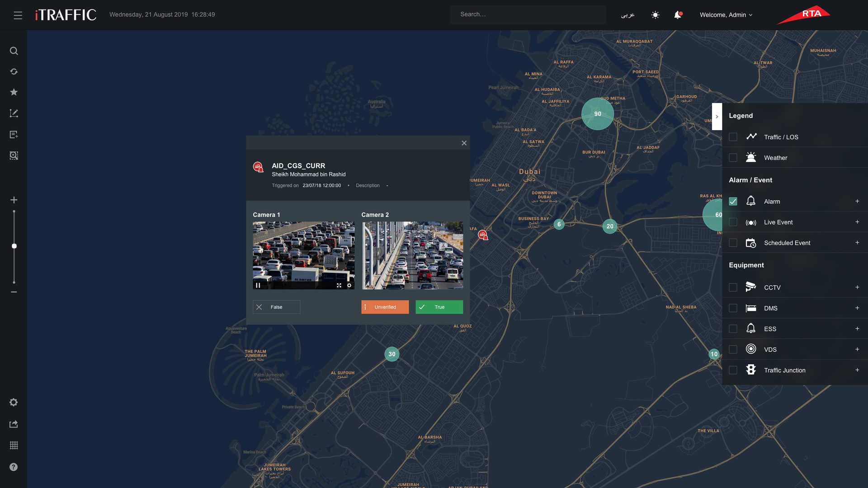The image size is (868, 488).
Task: Mark alarm as Unverified
Action: [385, 307]
